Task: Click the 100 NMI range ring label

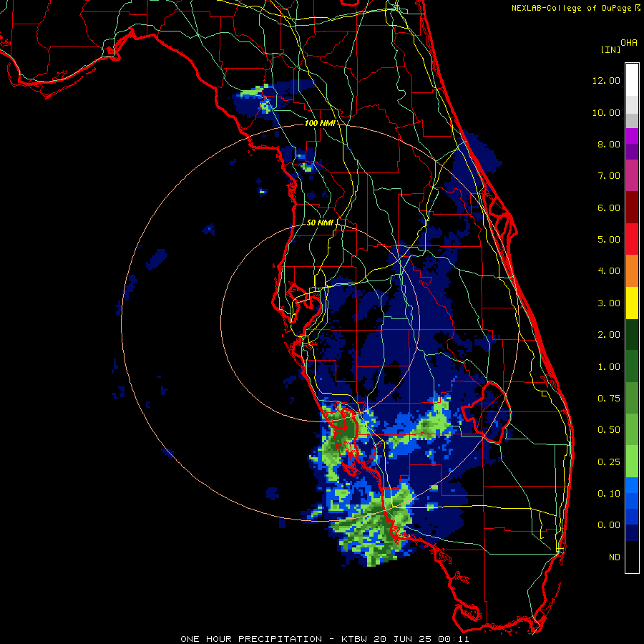Action: tap(320, 123)
